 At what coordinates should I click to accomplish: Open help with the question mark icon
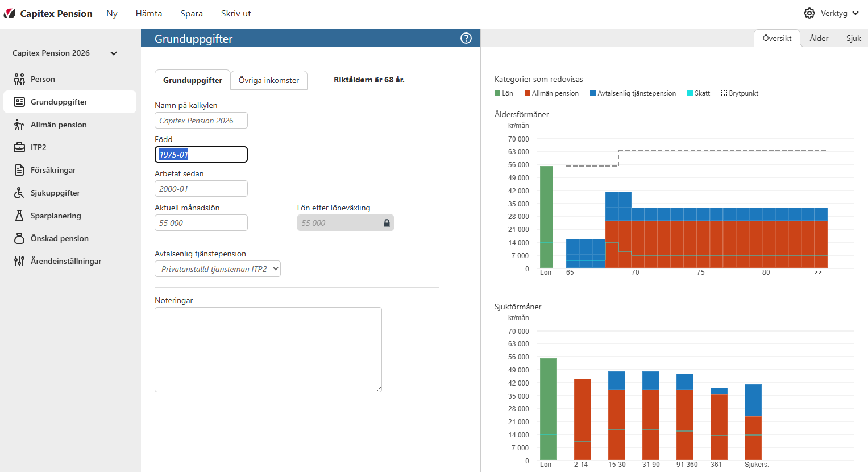pyautogui.click(x=466, y=38)
